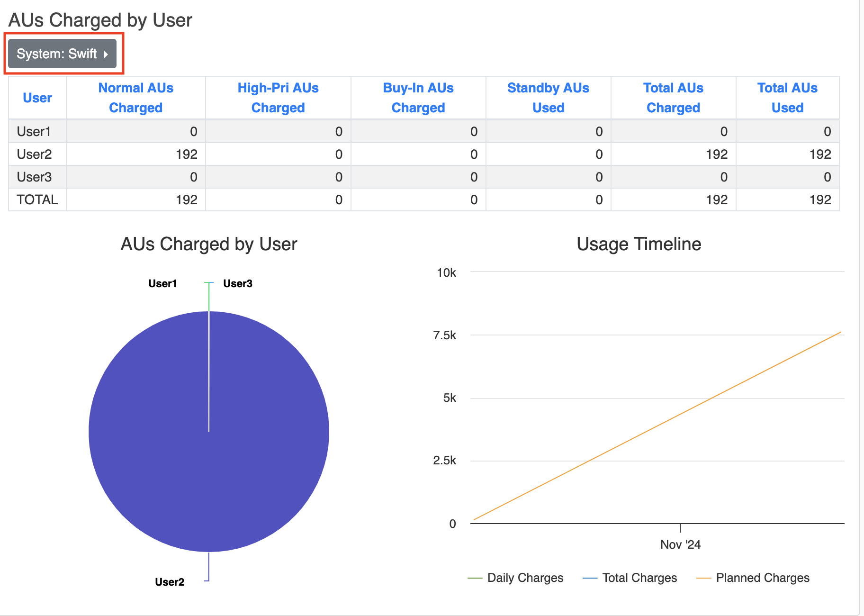
Task: Select the User3 pie chart label
Action: 238,283
